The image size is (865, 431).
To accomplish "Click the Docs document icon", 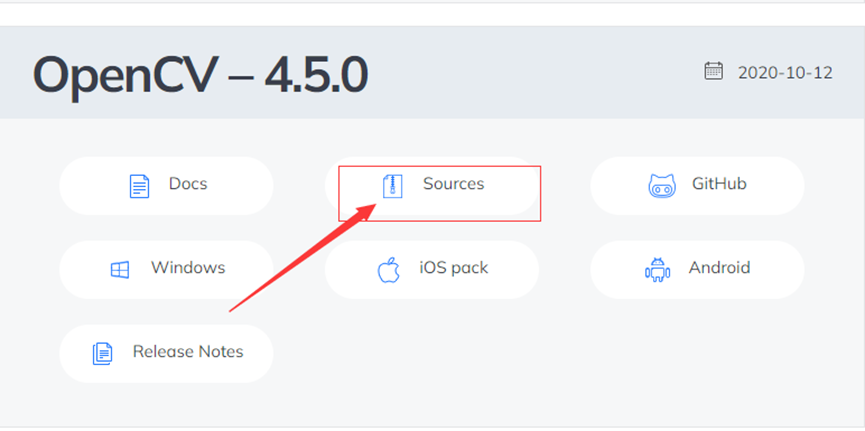I will tap(139, 186).
